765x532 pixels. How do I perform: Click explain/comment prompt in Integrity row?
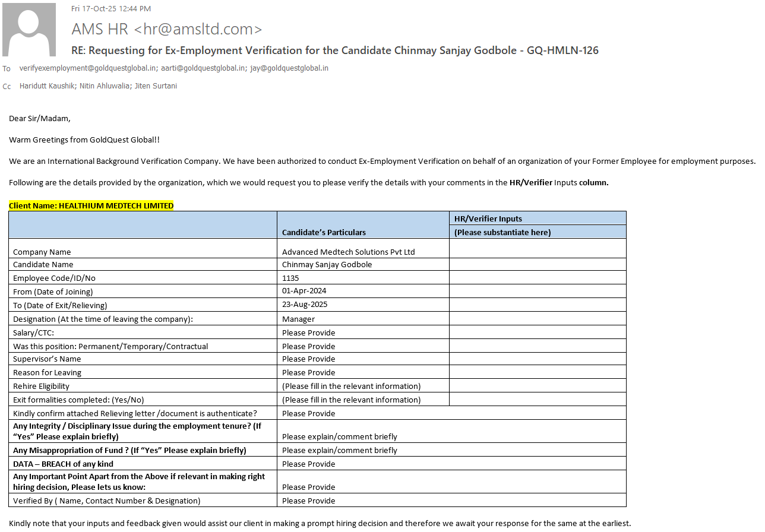[x=340, y=436]
